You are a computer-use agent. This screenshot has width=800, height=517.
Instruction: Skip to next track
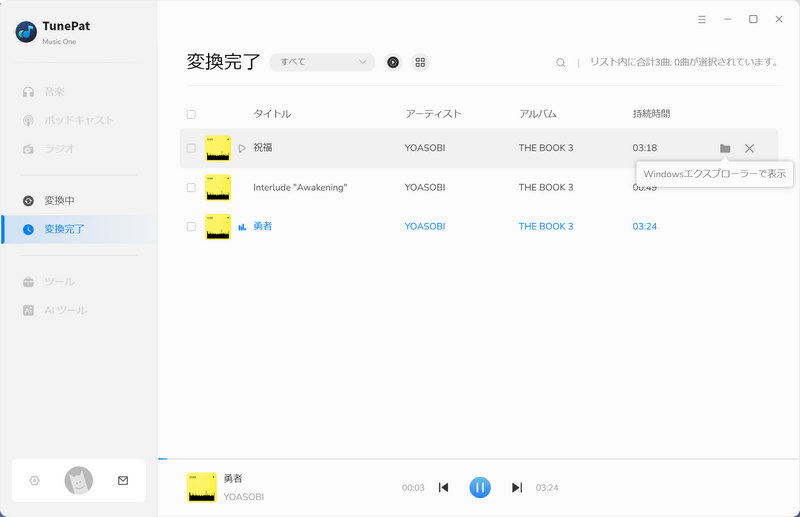point(517,487)
